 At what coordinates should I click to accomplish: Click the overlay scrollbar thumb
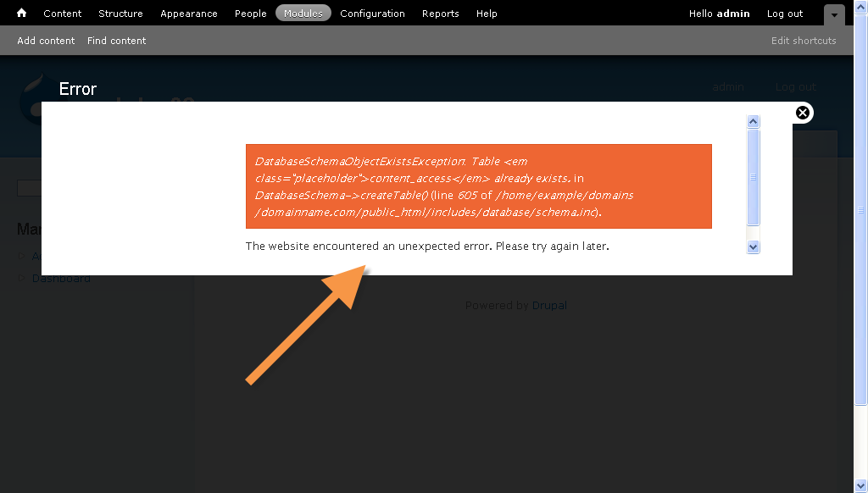click(753, 177)
